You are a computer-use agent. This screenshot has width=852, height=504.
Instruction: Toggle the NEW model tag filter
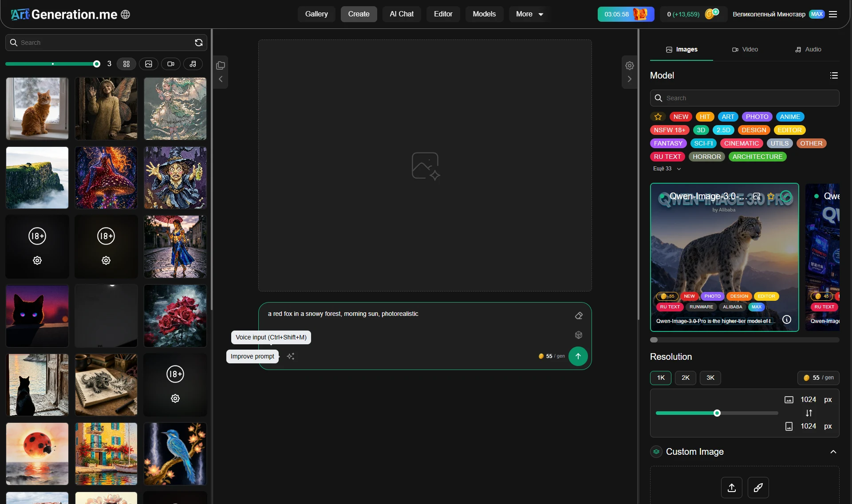click(x=681, y=117)
